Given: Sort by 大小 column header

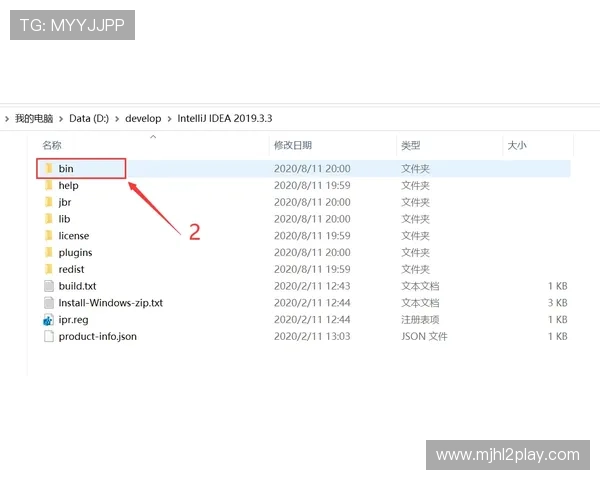Looking at the screenshot, I should coord(517,145).
